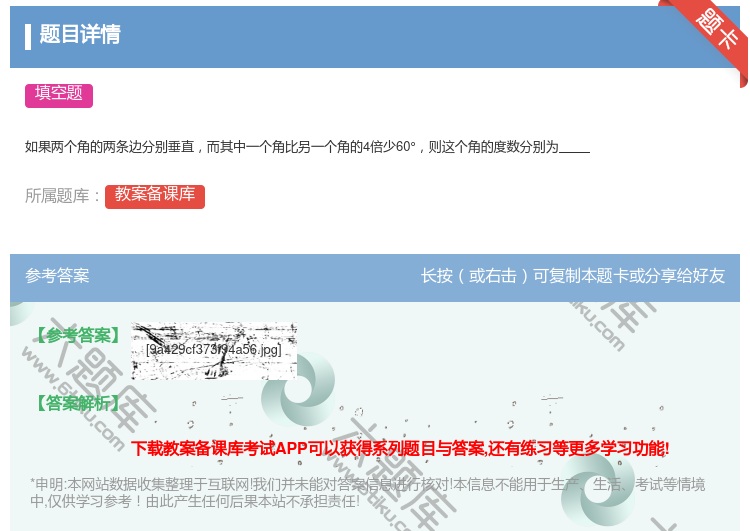Click the 参考答案 section heading

57,276
